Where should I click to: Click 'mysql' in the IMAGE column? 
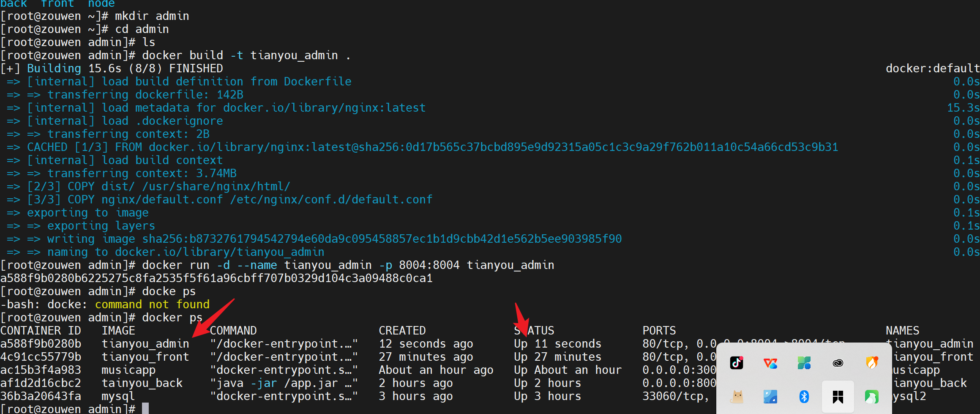pos(118,396)
